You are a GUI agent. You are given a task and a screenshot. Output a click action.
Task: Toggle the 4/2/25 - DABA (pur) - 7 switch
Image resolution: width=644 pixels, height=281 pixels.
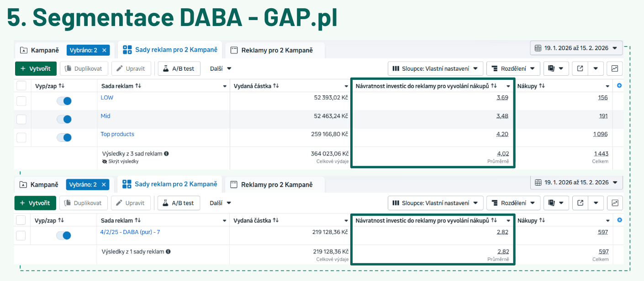63,235
